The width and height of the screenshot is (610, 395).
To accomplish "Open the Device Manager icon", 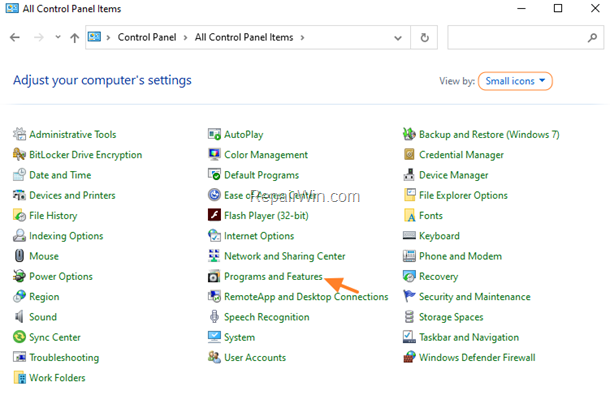I will point(409,175).
